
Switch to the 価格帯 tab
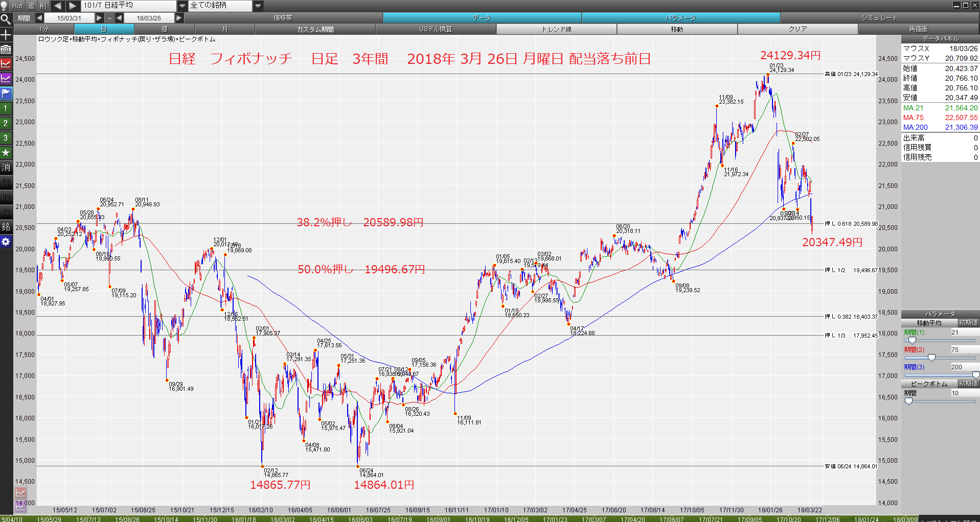point(283,18)
